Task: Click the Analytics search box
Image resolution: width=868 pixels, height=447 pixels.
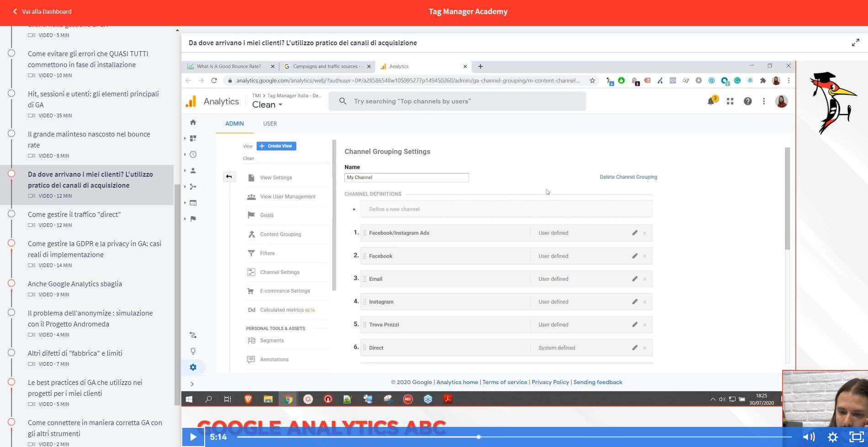Action: point(457,101)
